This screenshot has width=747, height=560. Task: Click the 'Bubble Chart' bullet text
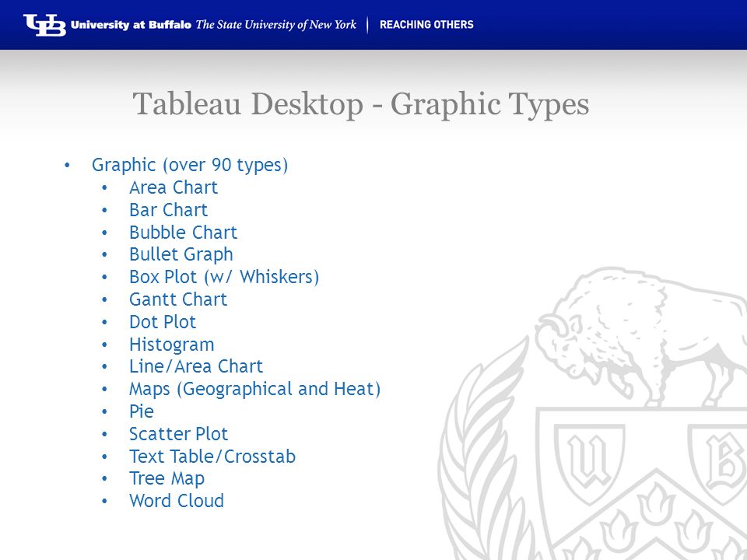183,233
